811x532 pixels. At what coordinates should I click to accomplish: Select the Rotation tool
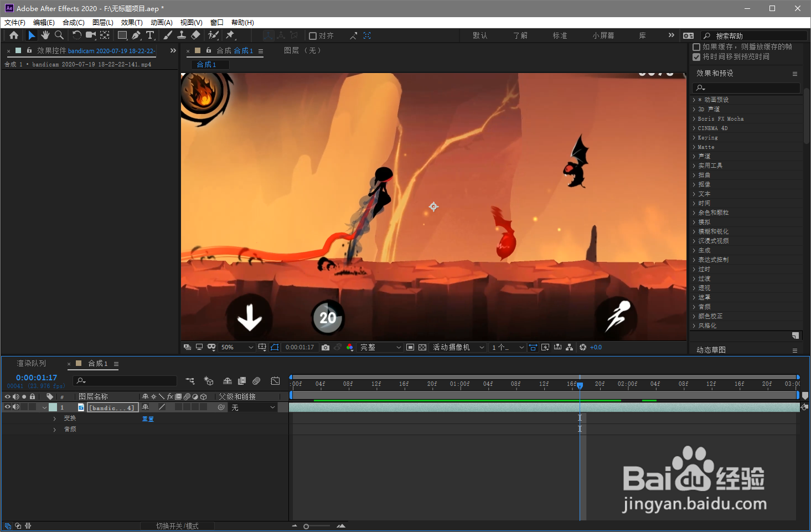[x=76, y=35]
